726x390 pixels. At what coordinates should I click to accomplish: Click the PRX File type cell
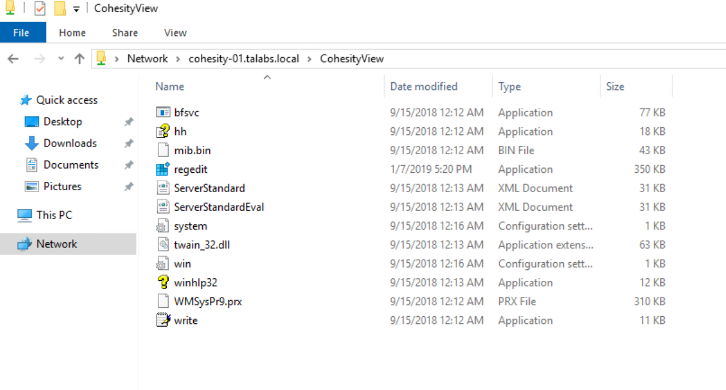click(517, 302)
